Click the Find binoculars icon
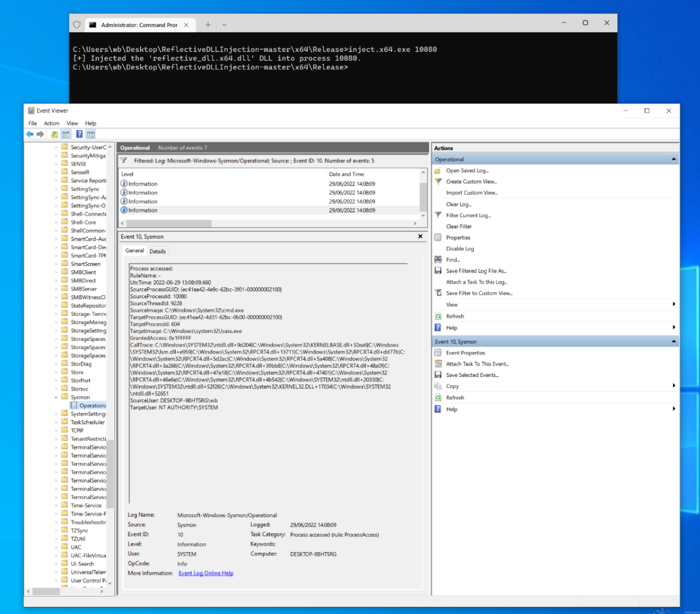Image resolution: width=700 pixels, height=614 pixels. (438, 260)
